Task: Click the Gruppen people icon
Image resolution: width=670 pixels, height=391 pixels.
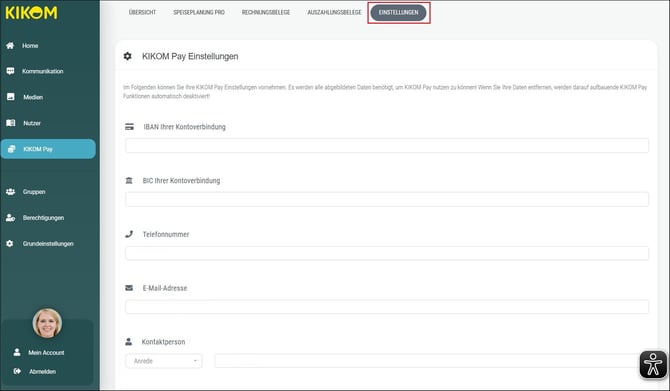Action: point(11,191)
